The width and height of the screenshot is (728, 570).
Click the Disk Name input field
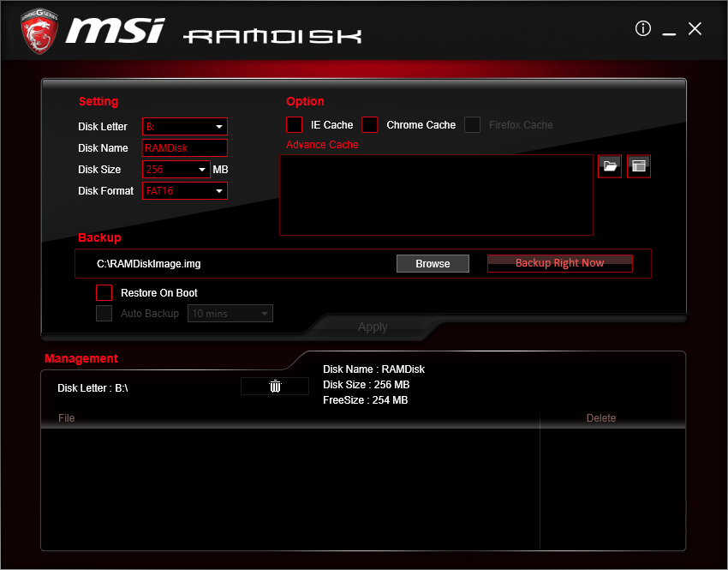[x=185, y=148]
